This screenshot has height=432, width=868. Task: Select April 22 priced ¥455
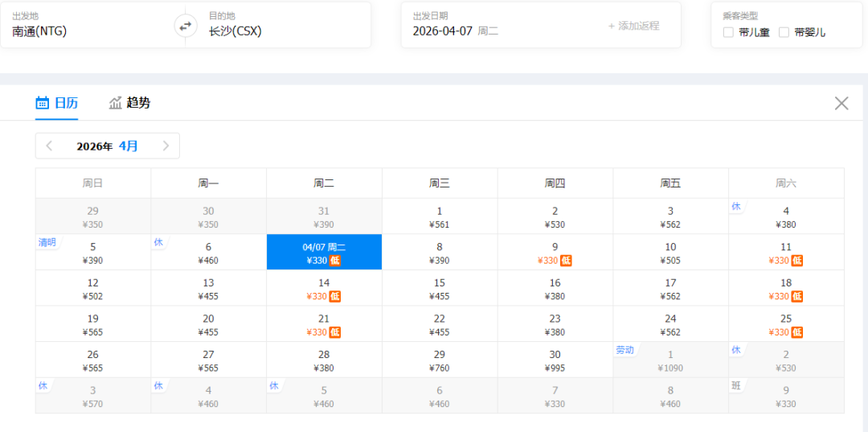440,324
